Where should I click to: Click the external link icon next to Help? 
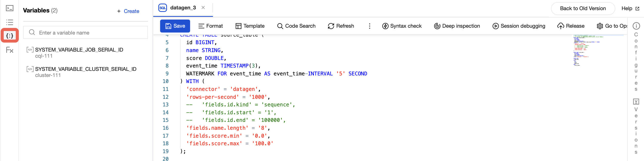click(x=637, y=9)
